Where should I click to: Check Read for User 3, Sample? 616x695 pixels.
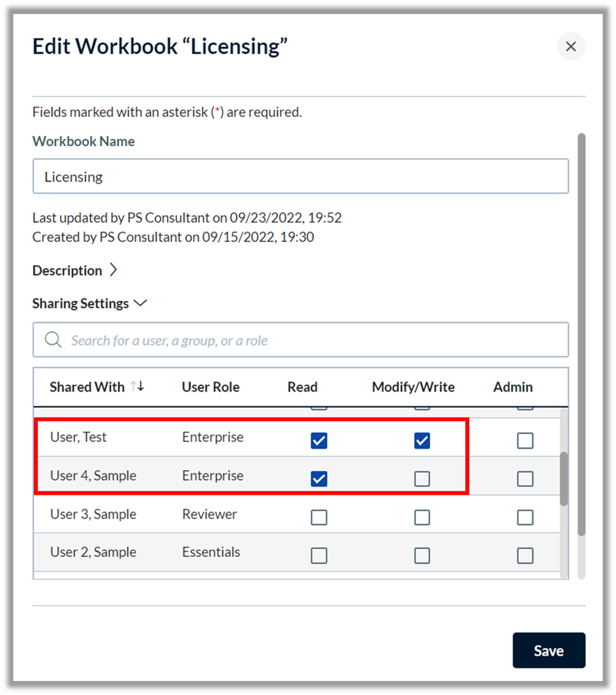coord(319,517)
